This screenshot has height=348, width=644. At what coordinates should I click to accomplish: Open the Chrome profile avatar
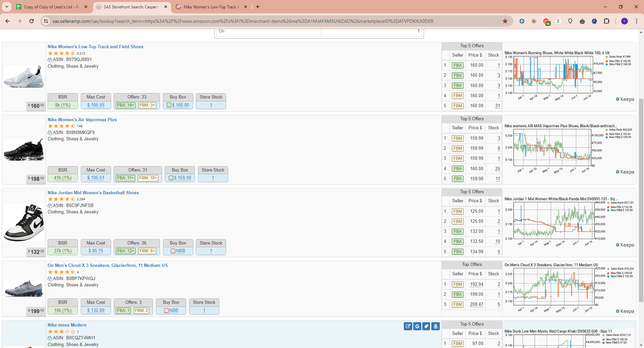(x=625, y=21)
